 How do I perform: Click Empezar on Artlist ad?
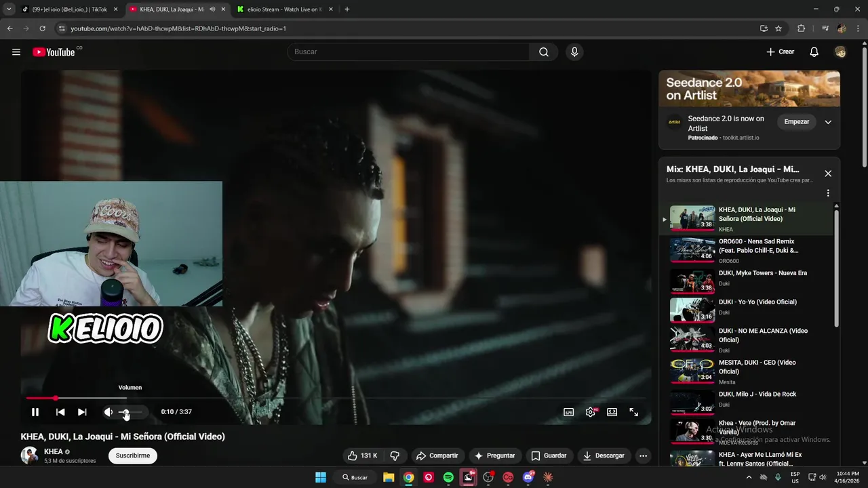[797, 122]
